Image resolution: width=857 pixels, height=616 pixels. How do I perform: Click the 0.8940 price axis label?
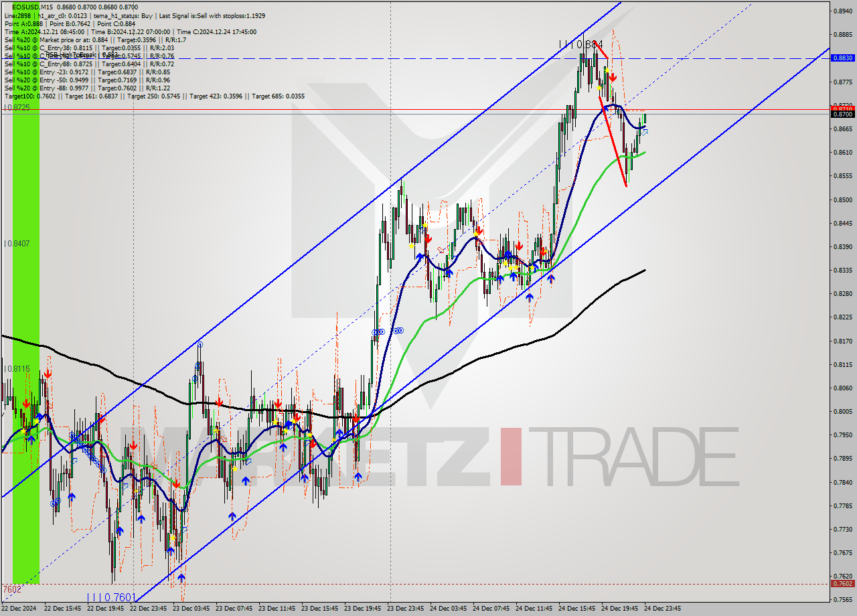click(x=842, y=11)
